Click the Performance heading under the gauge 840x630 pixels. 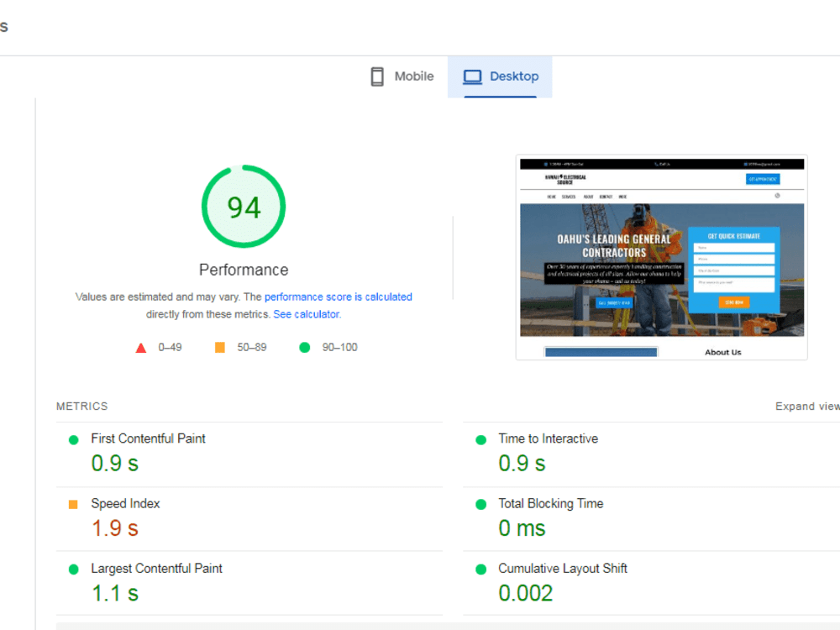pyautogui.click(x=244, y=270)
